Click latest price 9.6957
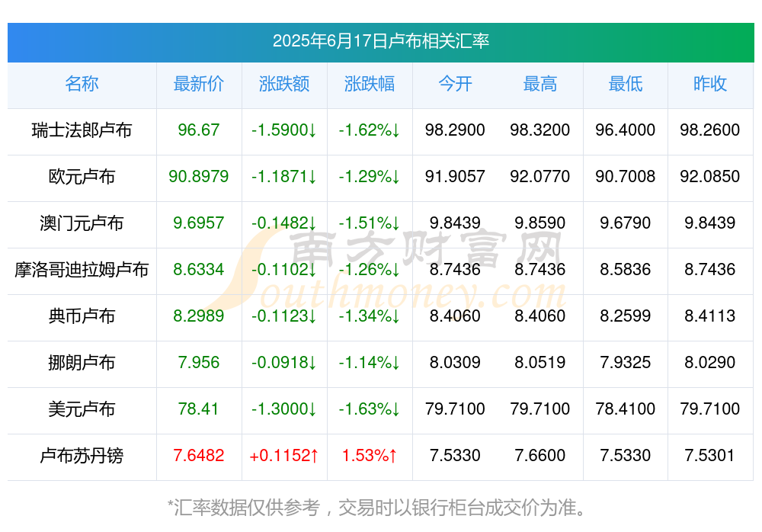The width and height of the screenshot is (762, 532). tap(199, 223)
